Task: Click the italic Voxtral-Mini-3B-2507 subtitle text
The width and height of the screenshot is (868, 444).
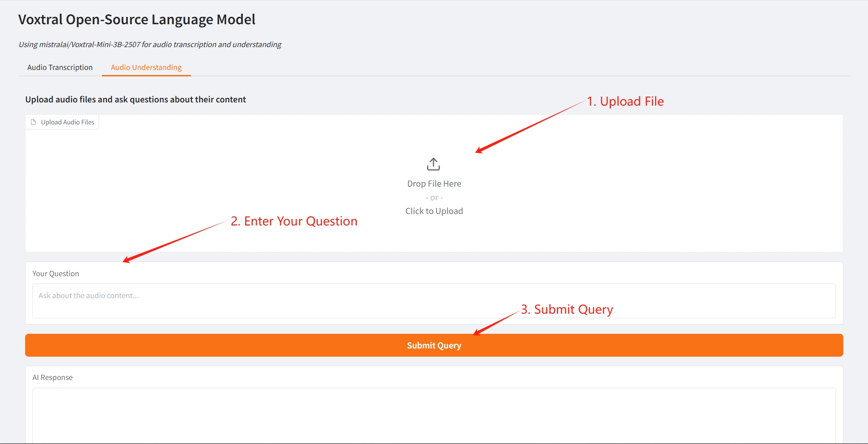Action: tap(150, 44)
